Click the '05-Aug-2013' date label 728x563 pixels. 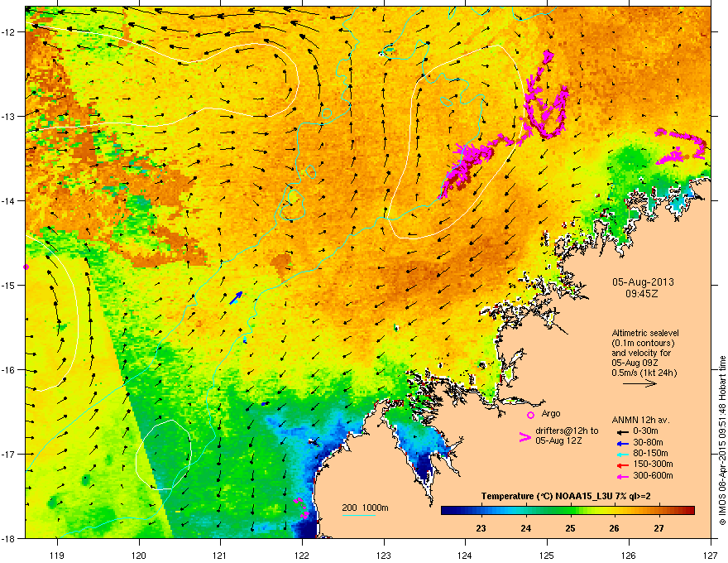pyautogui.click(x=643, y=282)
